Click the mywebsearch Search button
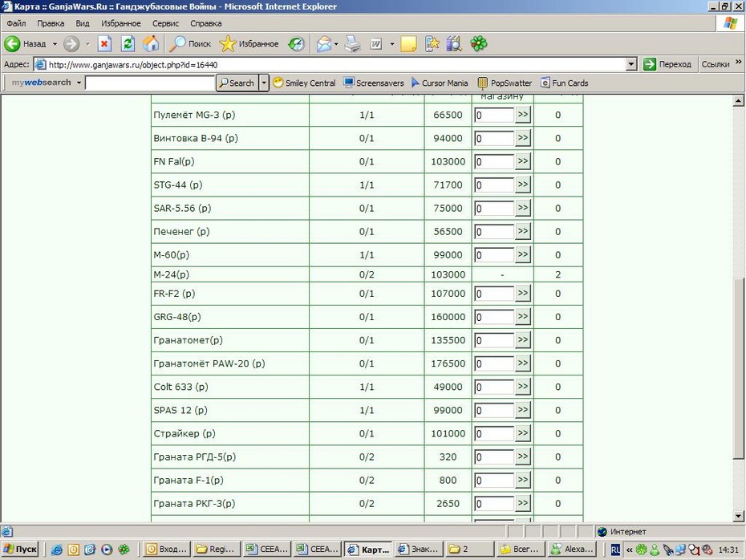The height and width of the screenshot is (560, 746). [237, 83]
